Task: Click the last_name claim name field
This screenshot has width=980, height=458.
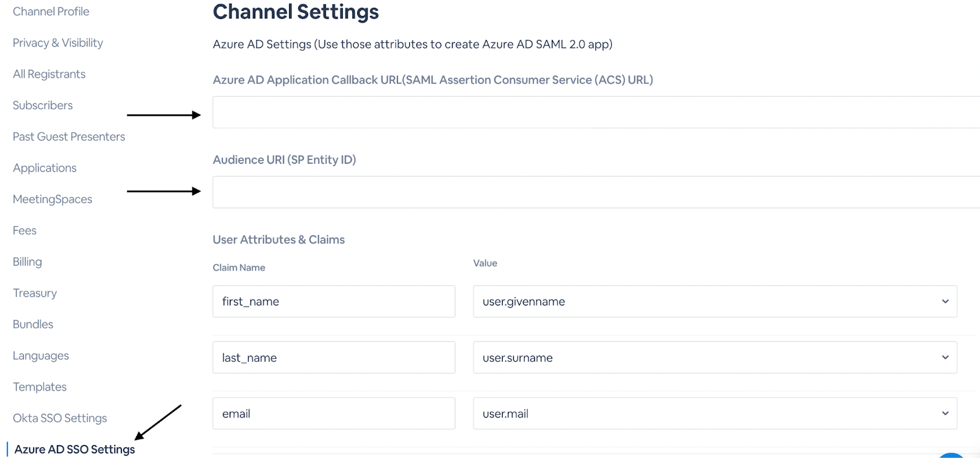Action: [334, 358]
